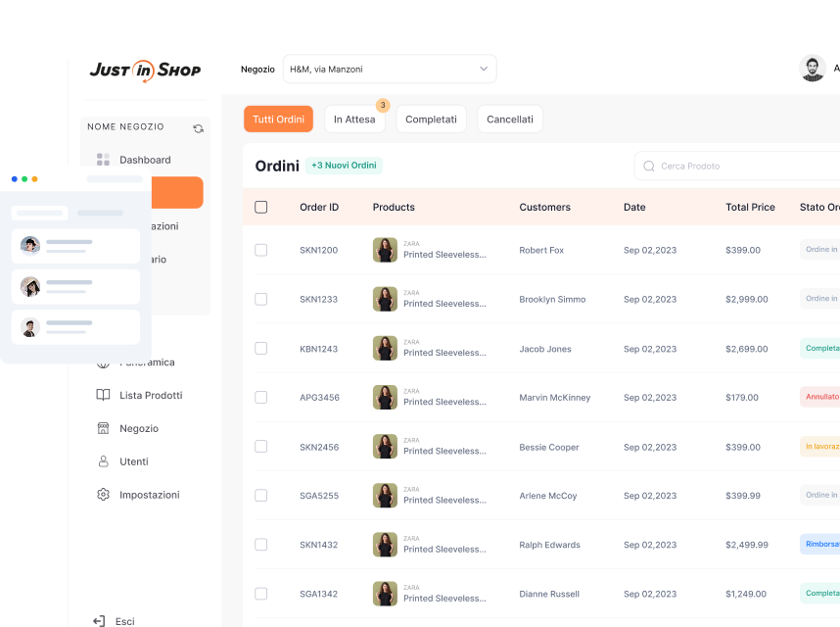
Task: Check the SGA5255 order checkbox
Action: 260,495
